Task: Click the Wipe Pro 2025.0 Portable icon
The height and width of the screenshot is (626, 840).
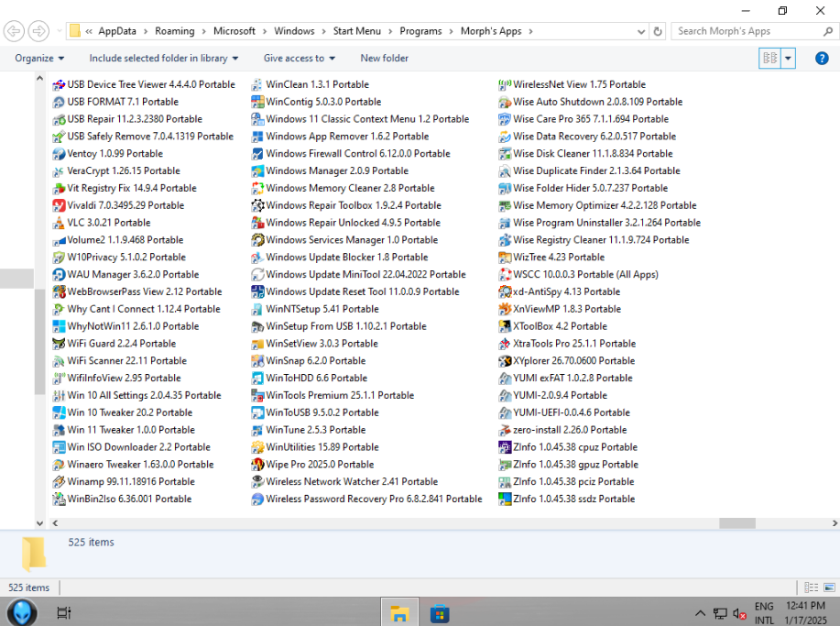Action: (x=257, y=465)
